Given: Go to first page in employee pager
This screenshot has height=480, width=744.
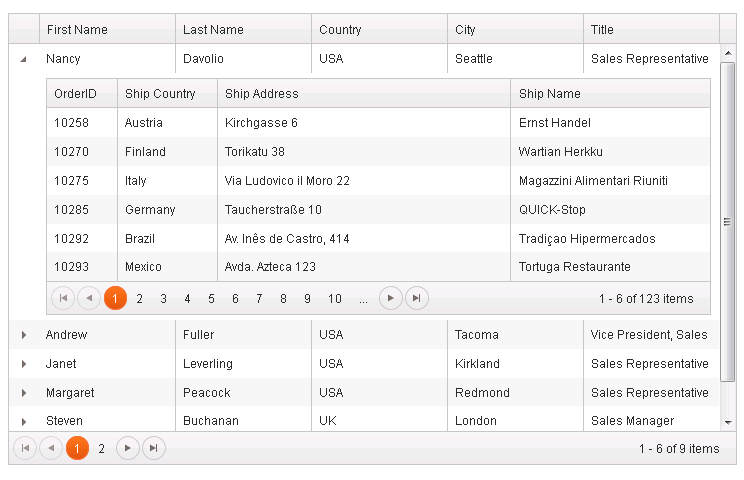Looking at the screenshot, I should pyautogui.click(x=25, y=448).
